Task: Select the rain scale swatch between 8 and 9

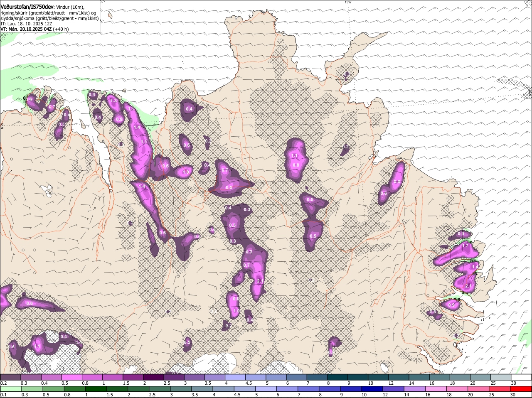Action: click(330, 389)
